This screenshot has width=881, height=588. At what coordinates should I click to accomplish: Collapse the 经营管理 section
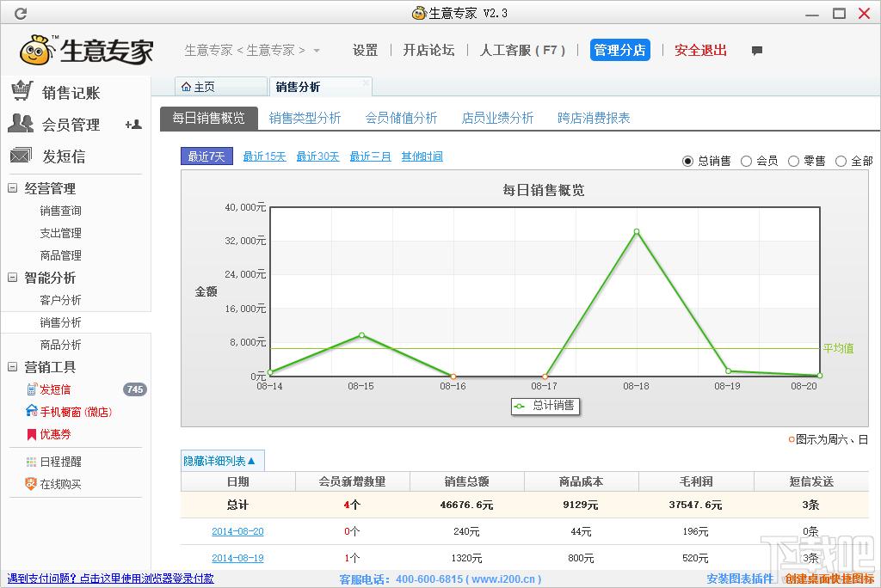pyautogui.click(x=12, y=188)
